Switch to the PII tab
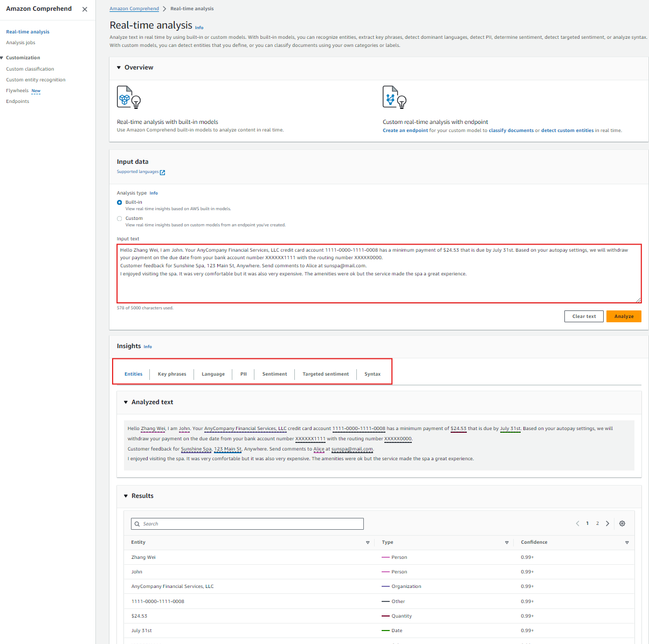 pyautogui.click(x=244, y=374)
